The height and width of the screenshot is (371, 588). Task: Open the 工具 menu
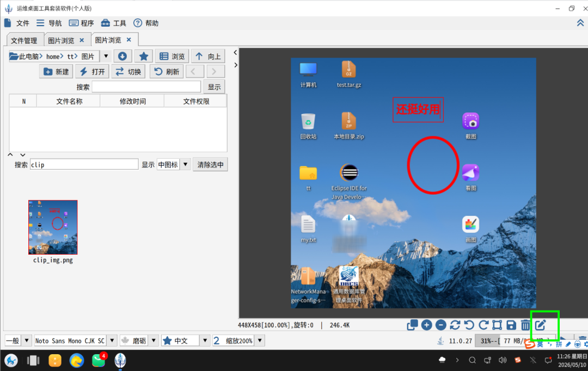[114, 23]
